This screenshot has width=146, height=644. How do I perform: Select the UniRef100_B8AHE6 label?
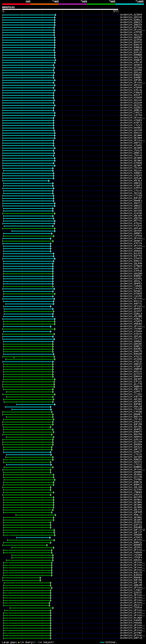[x=131, y=578]
